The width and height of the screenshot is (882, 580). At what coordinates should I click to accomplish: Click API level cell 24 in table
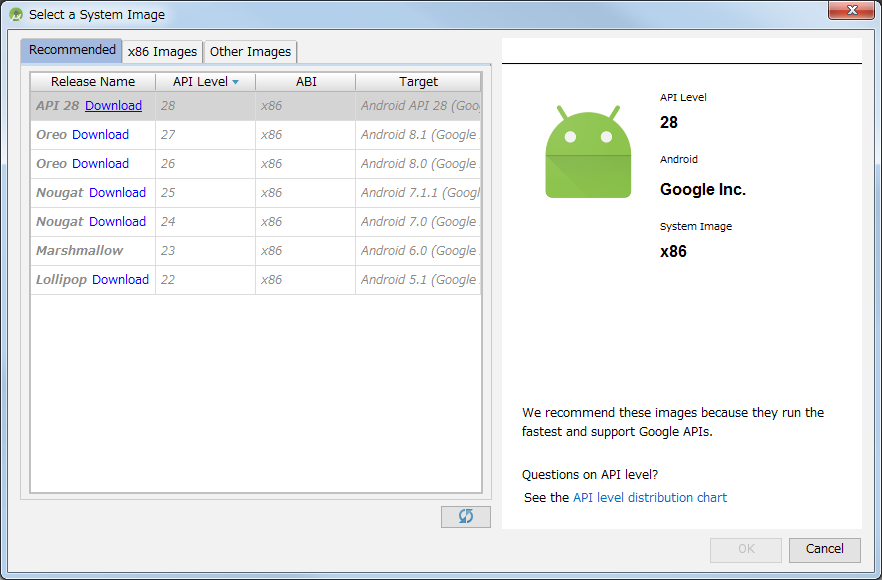pos(205,222)
